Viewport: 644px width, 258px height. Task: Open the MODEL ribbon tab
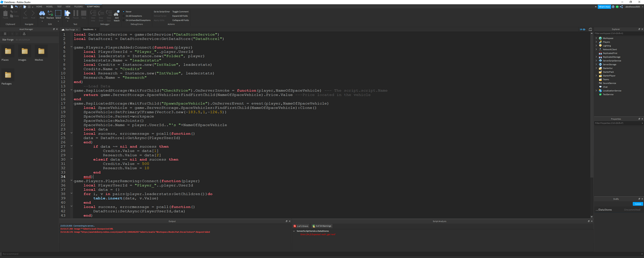click(49, 7)
